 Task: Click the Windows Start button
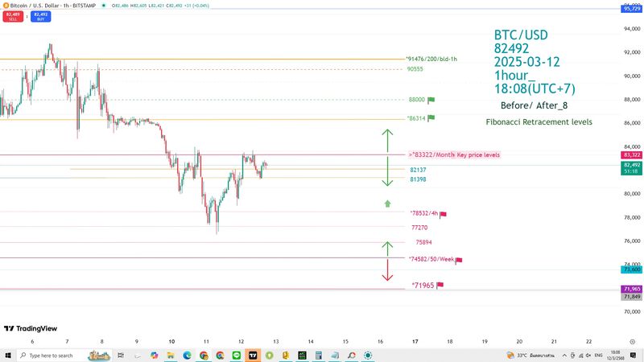tap(8, 355)
